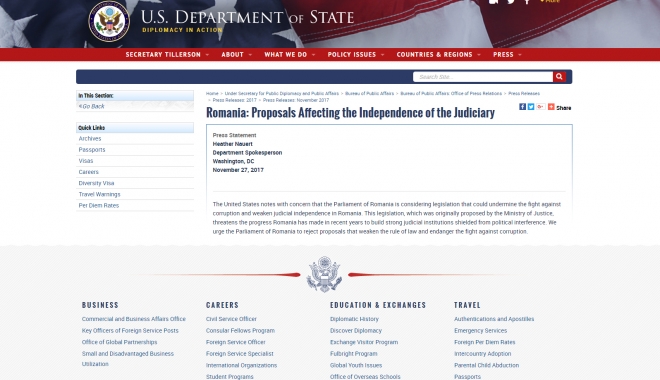Open Fulbright Program link
Screen dimensions: 660x380
354,354
